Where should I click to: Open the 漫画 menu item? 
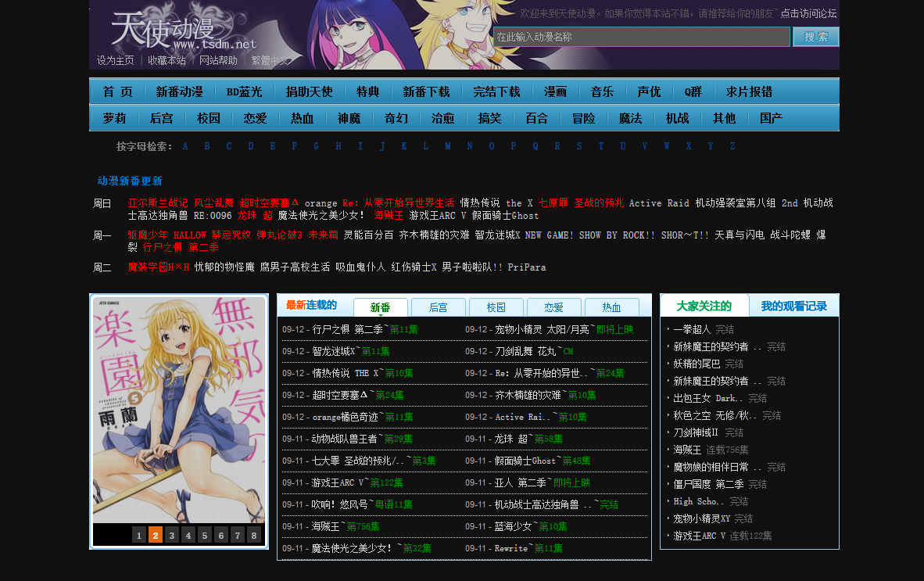click(555, 92)
